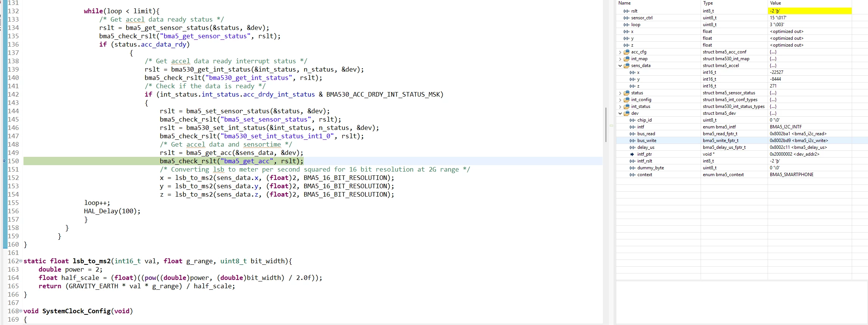The width and height of the screenshot is (868, 325).
Task: Click the context variable icon
Action: point(632,175)
